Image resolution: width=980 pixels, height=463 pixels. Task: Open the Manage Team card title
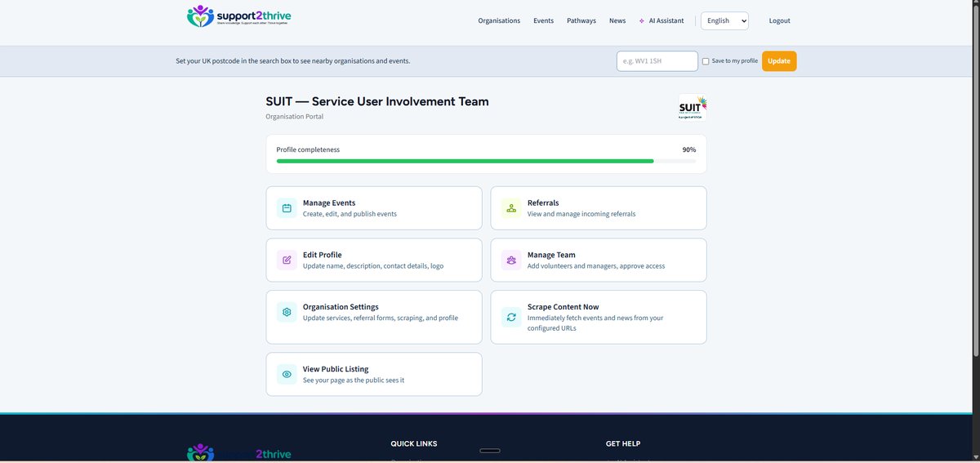[x=551, y=255]
